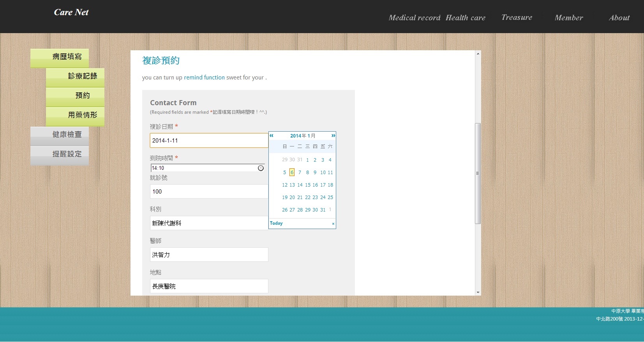644x342 pixels.
Task: Pick highlighted date 6 in calendar
Action: [x=292, y=173]
